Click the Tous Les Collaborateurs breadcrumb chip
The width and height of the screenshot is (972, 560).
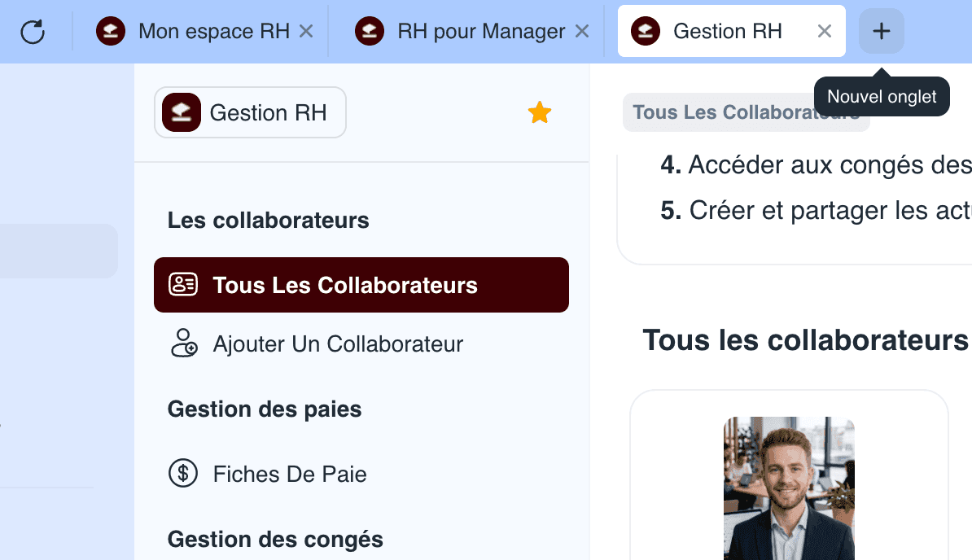pos(746,112)
